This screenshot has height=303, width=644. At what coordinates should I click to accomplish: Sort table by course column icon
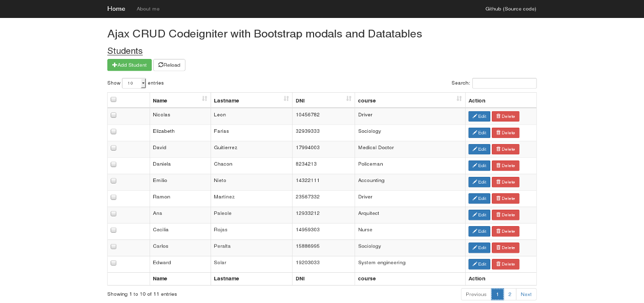pos(459,99)
